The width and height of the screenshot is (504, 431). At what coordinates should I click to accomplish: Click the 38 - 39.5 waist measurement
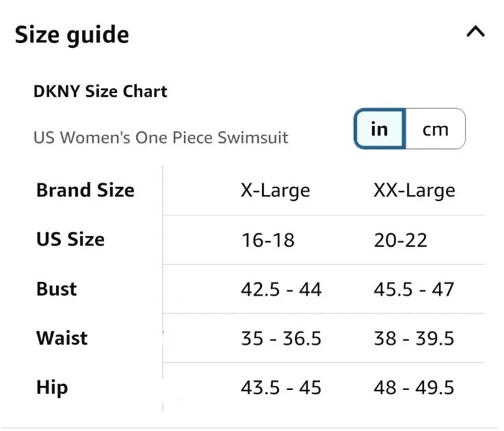[x=414, y=339]
